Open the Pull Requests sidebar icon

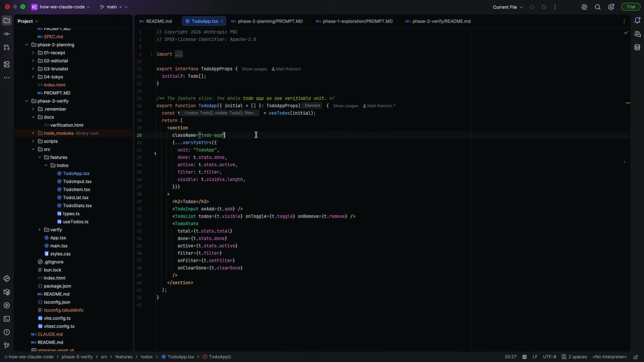[x=7, y=47]
